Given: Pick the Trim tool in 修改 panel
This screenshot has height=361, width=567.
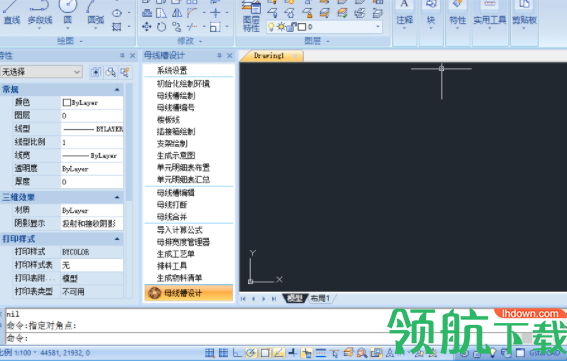Looking at the screenshot, I should click(x=192, y=26).
